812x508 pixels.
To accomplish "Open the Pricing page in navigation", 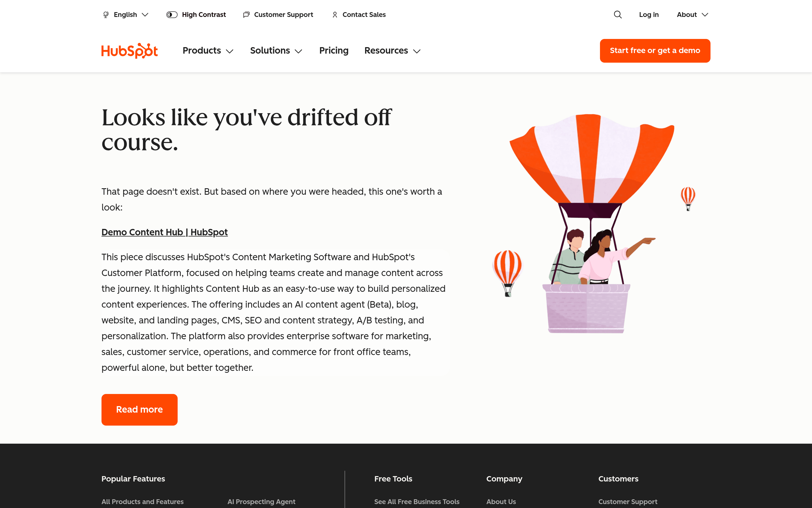I will [x=334, y=51].
